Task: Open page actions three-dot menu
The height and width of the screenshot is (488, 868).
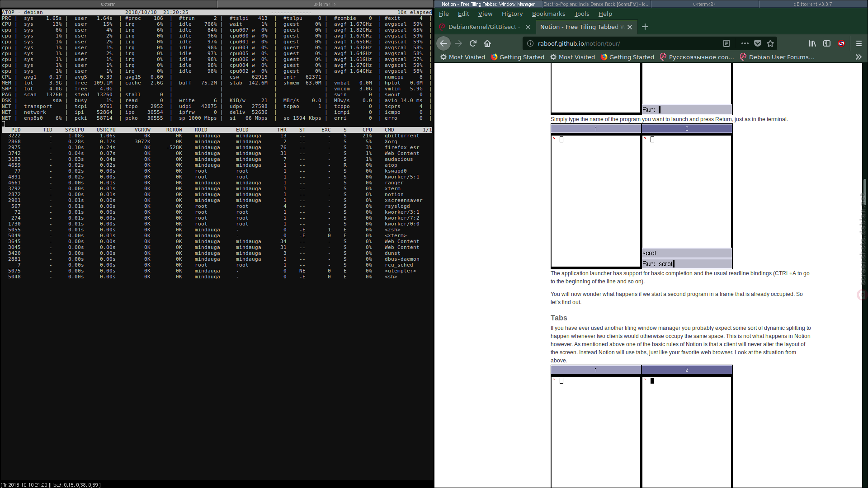Action: coord(745,43)
